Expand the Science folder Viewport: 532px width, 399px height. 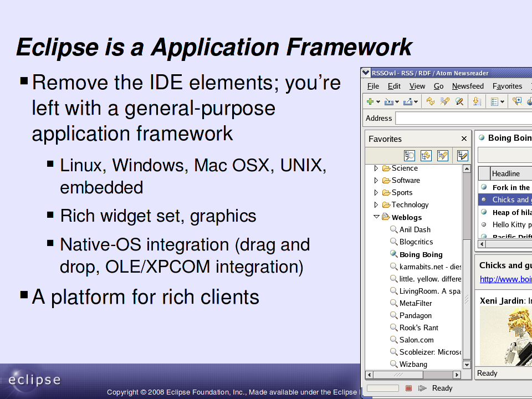click(x=376, y=168)
